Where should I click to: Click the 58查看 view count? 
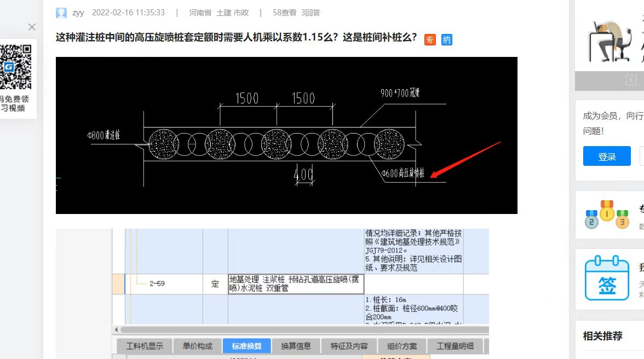285,13
